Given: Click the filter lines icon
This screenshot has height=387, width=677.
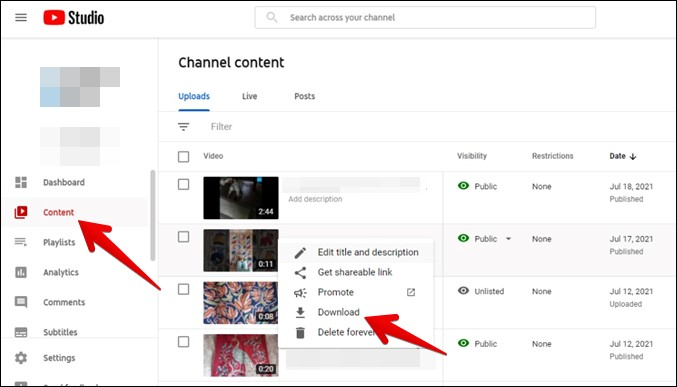Looking at the screenshot, I should click(183, 127).
